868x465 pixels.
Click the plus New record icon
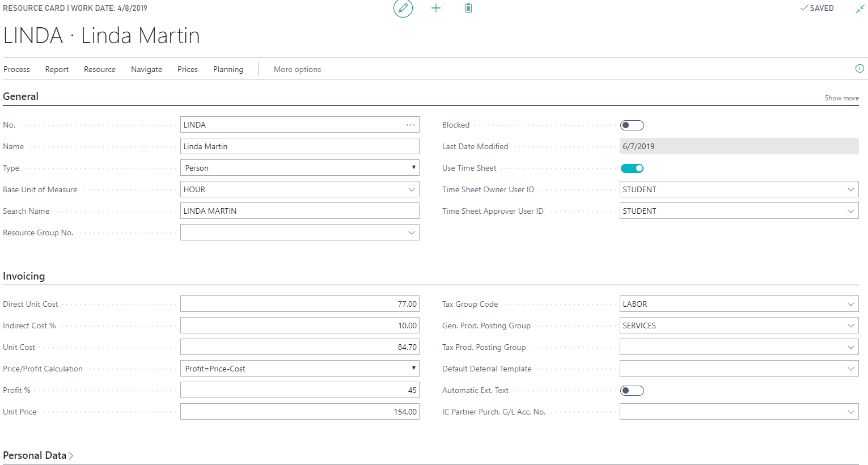pos(436,8)
